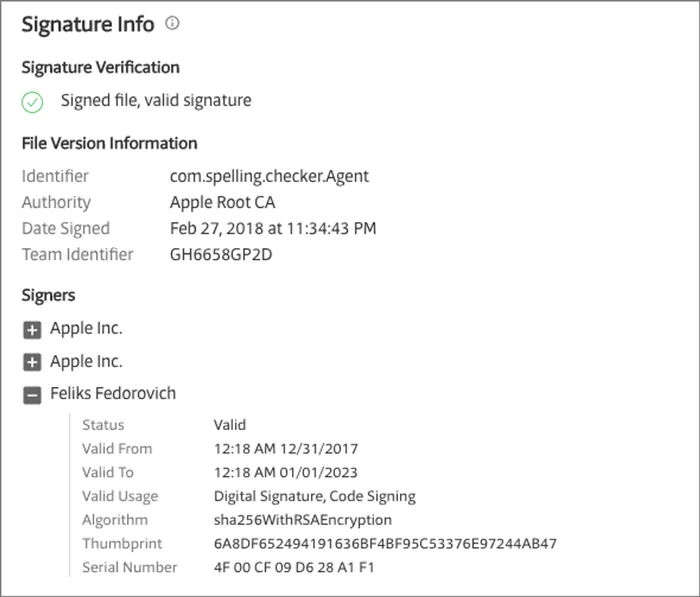Expand the first Apple Inc. signer

(32, 329)
